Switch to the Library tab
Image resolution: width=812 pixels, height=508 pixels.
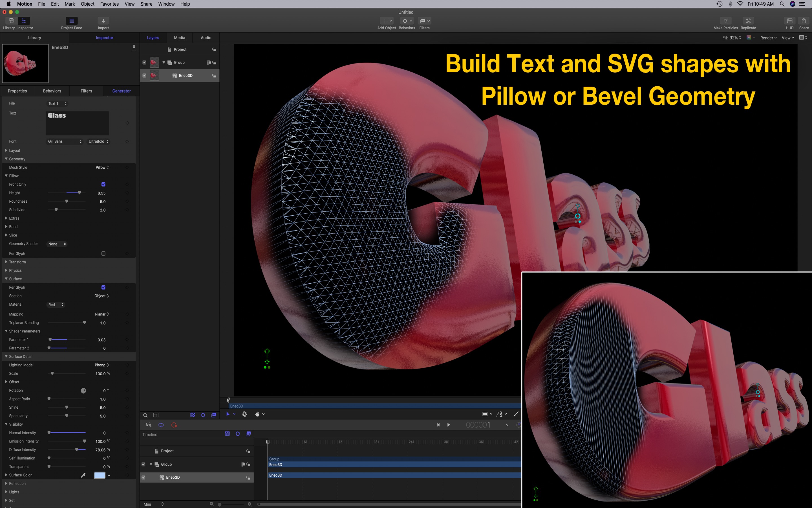click(x=35, y=38)
